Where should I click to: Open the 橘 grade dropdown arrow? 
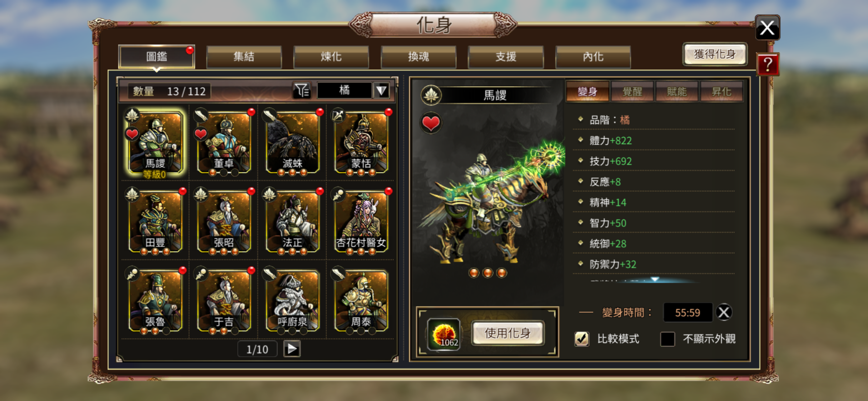[382, 90]
